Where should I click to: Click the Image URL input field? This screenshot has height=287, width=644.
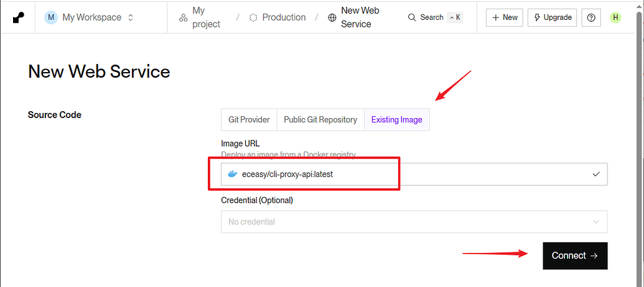pyautogui.click(x=414, y=174)
